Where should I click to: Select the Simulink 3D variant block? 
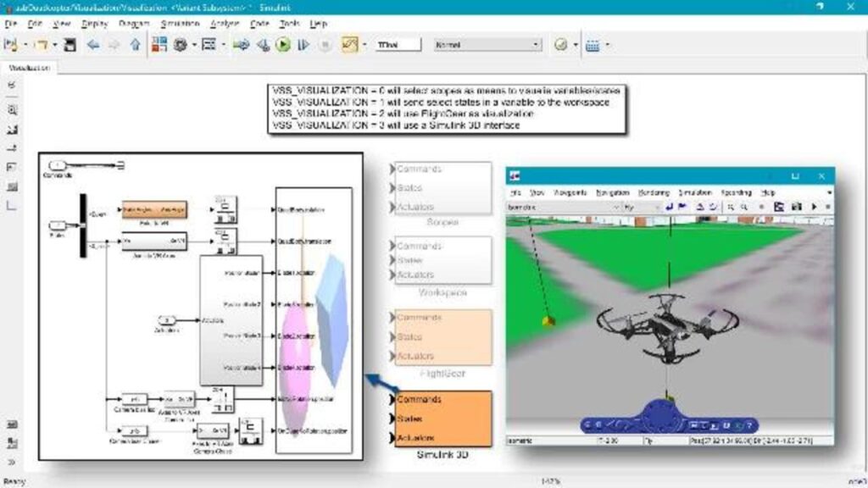click(x=442, y=419)
